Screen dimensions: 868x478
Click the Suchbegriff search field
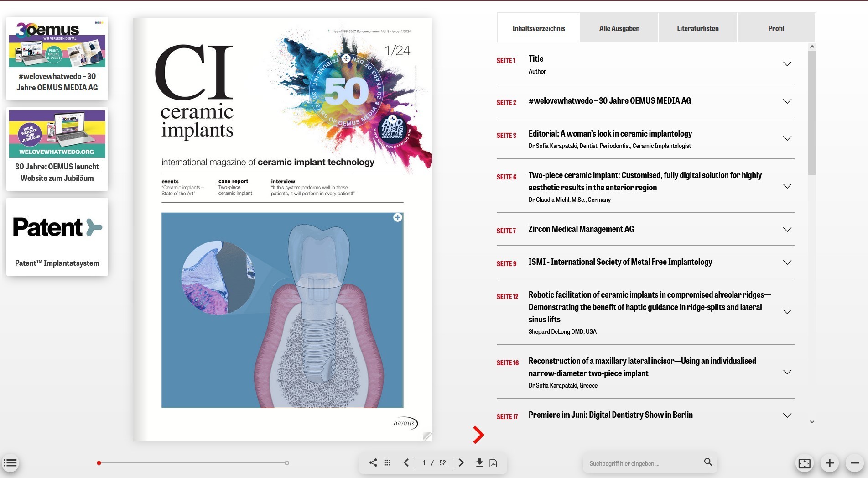click(644, 463)
